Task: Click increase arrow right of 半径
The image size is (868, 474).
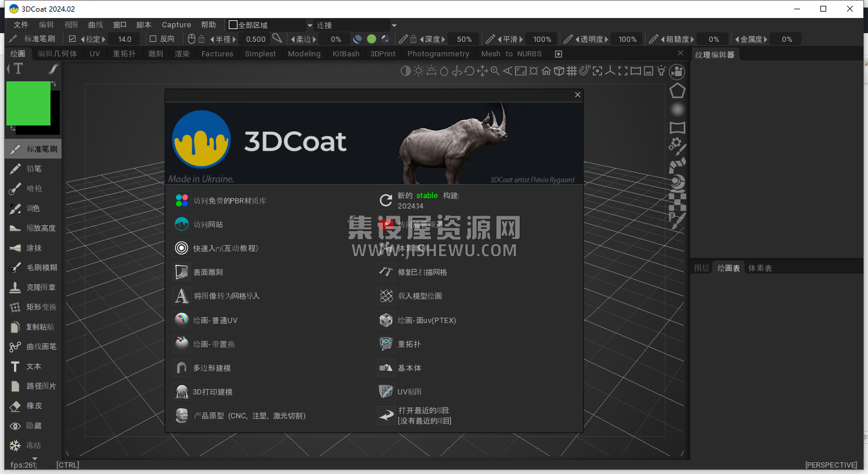Action: (x=234, y=39)
